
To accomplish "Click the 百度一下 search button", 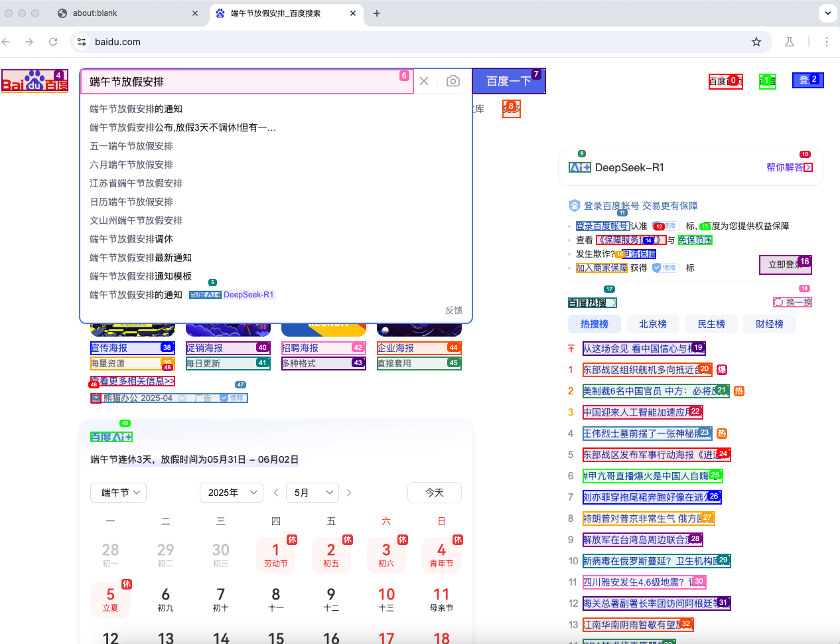I will click(509, 81).
